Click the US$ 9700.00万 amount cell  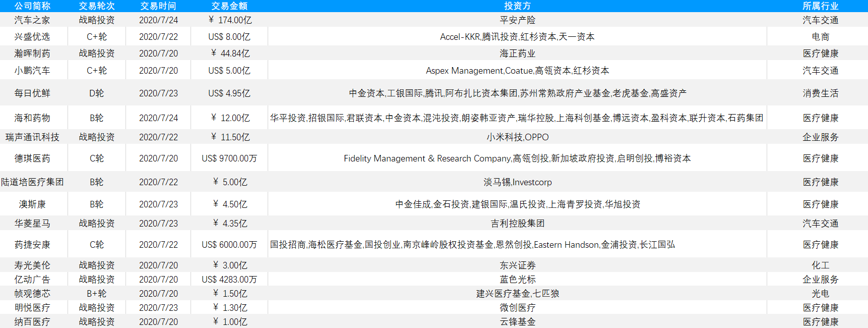[229, 158]
